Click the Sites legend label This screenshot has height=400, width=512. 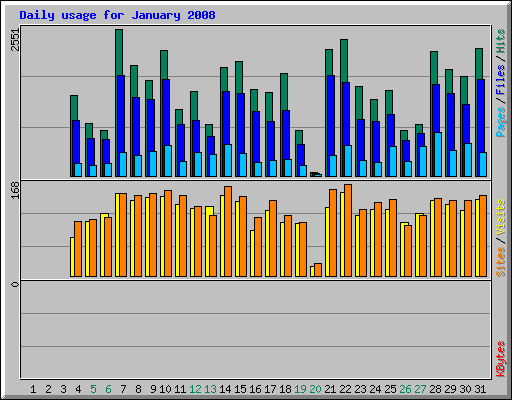coord(500,262)
